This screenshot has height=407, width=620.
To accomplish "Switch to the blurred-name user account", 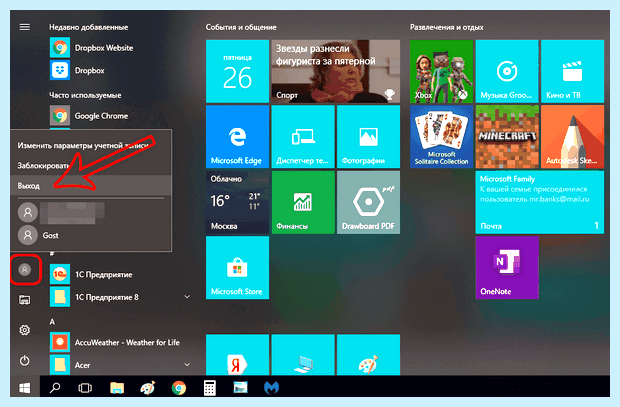I will click(x=61, y=212).
